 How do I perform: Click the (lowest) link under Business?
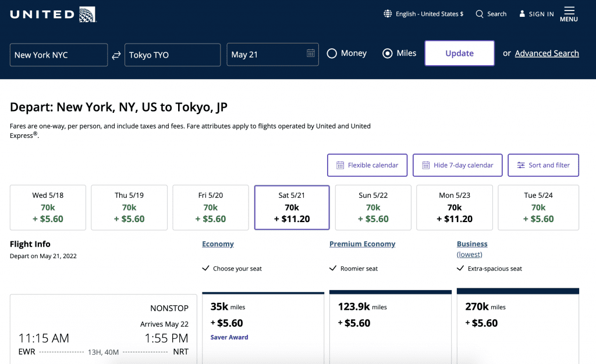click(x=470, y=255)
